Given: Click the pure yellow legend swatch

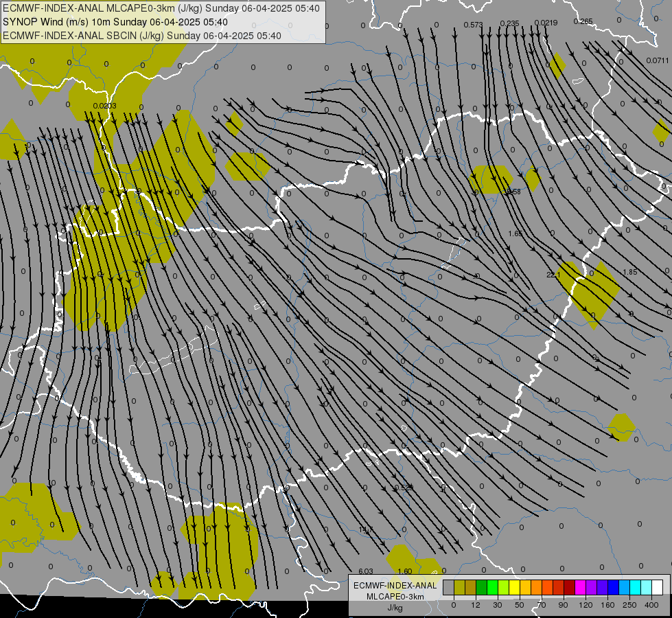Looking at the screenshot, I should click(514, 587).
